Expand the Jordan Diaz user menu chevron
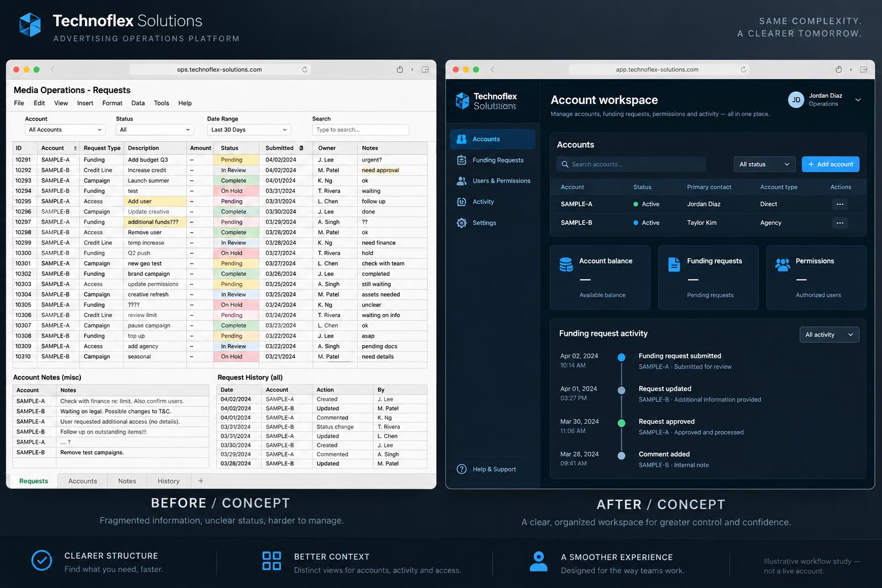The image size is (882, 588). tap(858, 100)
